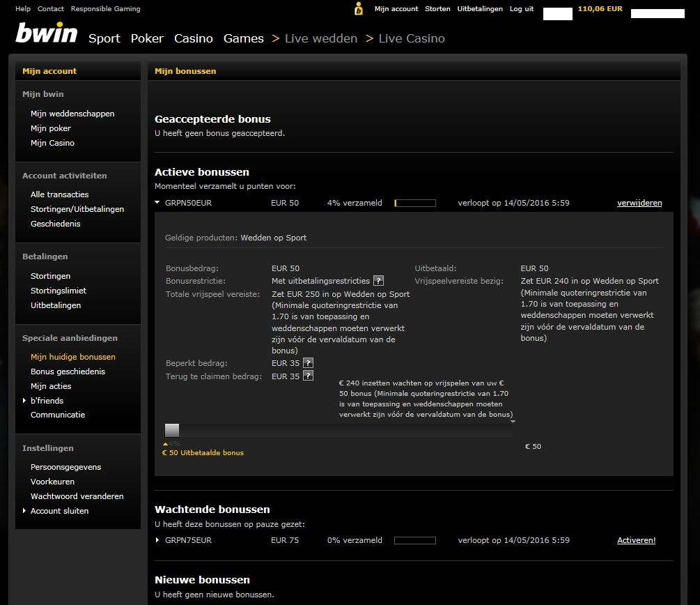Click Storten in the top bar
Viewport: 700px width, 605px height.
pos(437,8)
